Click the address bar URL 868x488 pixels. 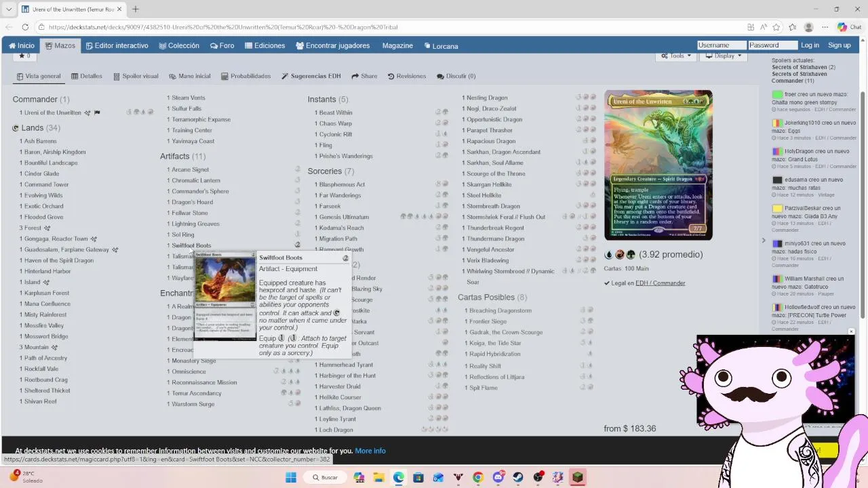point(223,27)
